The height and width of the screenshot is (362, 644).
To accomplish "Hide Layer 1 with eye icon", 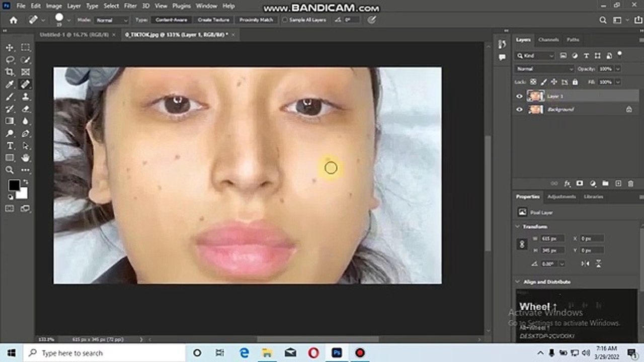I will point(520,96).
